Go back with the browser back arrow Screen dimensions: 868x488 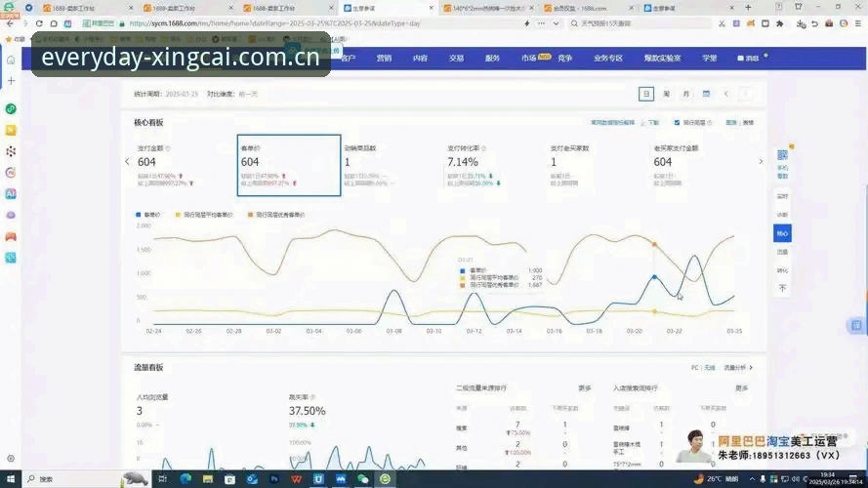(x=10, y=23)
